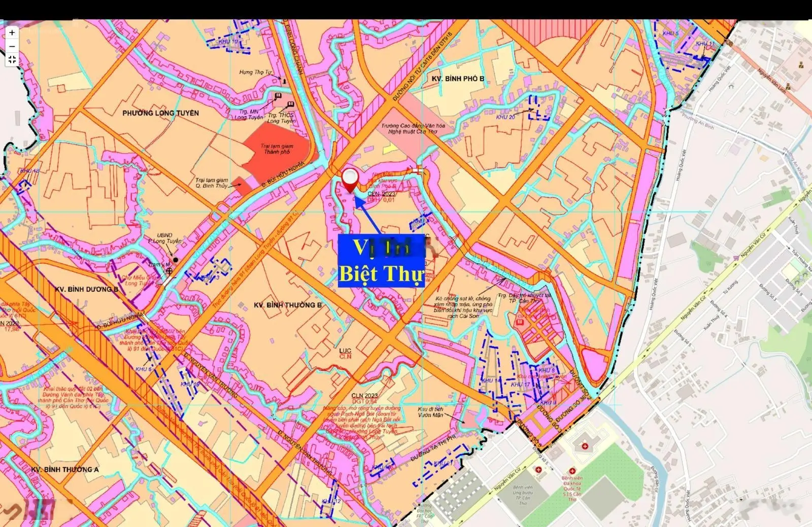Click the KHU 14 zone label
This screenshot has width=812, height=527.
[x=491, y=380]
